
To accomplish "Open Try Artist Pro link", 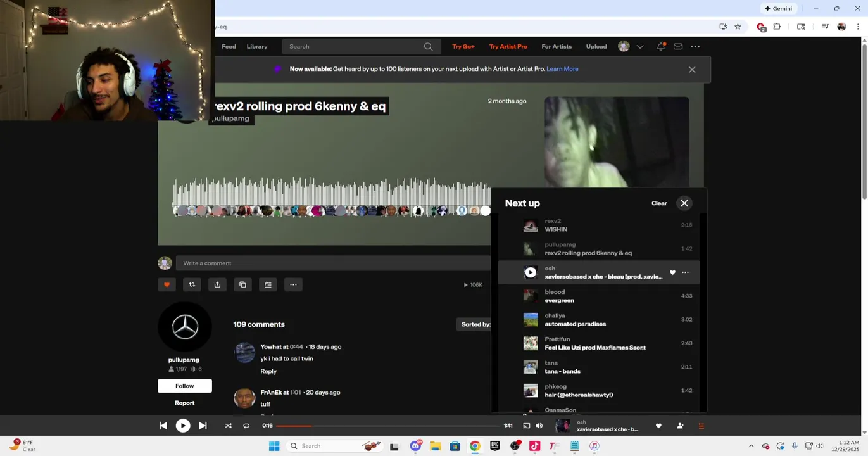I will pyautogui.click(x=508, y=46).
